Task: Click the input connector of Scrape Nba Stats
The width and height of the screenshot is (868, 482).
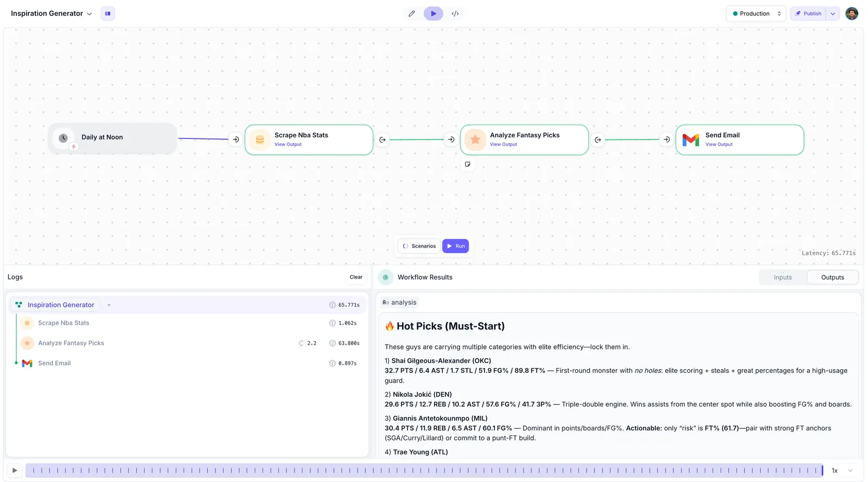Action: [x=235, y=139]
